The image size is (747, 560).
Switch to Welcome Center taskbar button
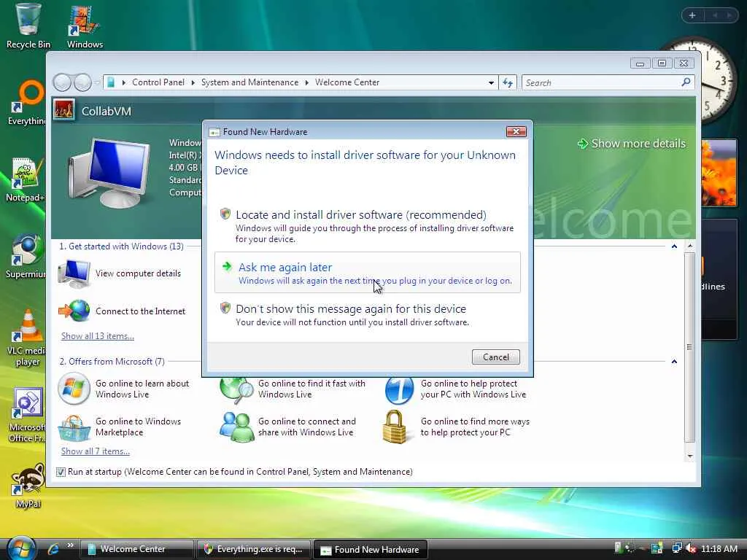(136, 549)
